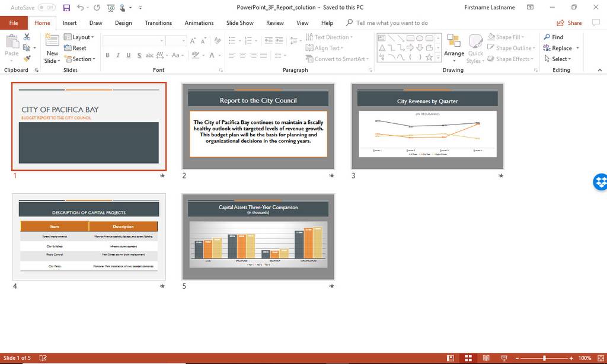Toggle Bold formatting
The width and height of the screenshot is (607, 364).
108,55
